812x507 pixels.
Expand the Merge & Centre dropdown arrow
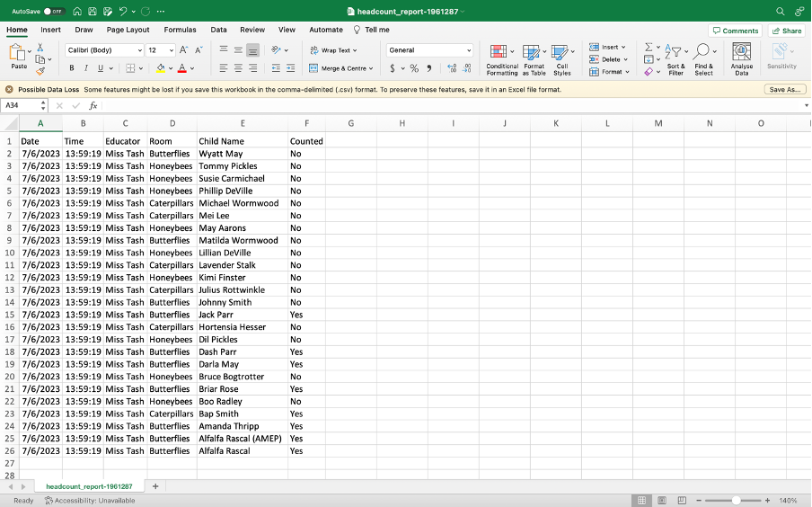[x=371, y=68]
